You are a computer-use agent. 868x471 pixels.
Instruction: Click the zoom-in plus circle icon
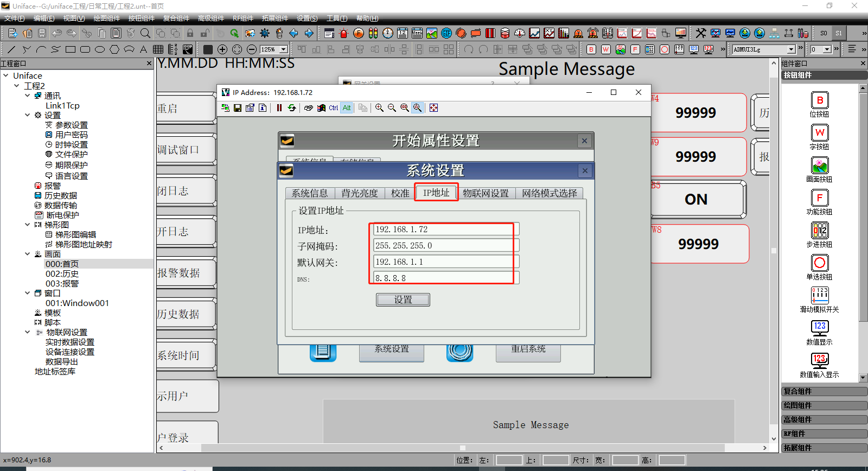[222, 49]
